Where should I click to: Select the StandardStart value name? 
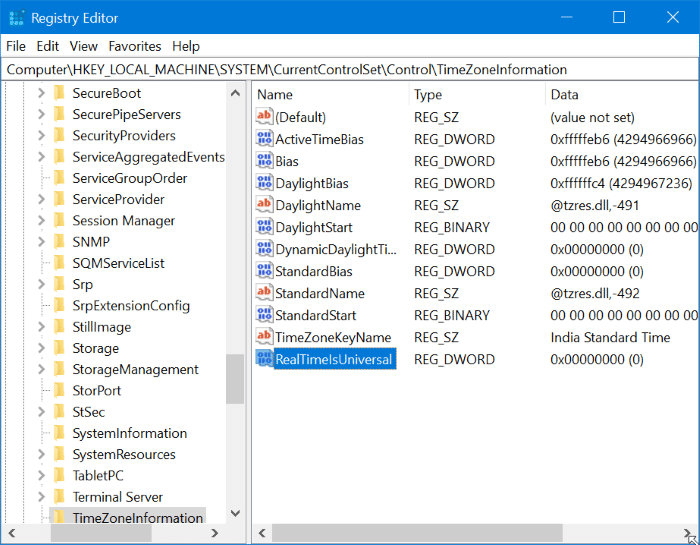[x=315, y=316]
